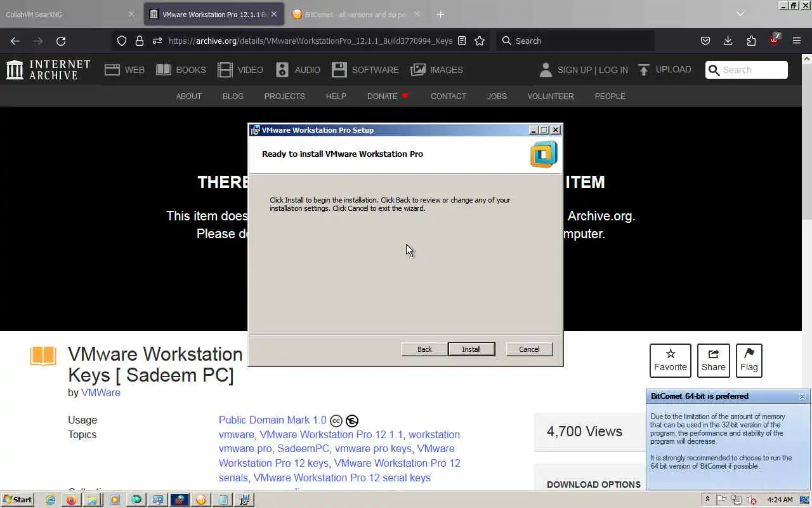Click the muted volume tray icon
The width and height of the screenshot is (812, 508).
(x=752, y=500)
